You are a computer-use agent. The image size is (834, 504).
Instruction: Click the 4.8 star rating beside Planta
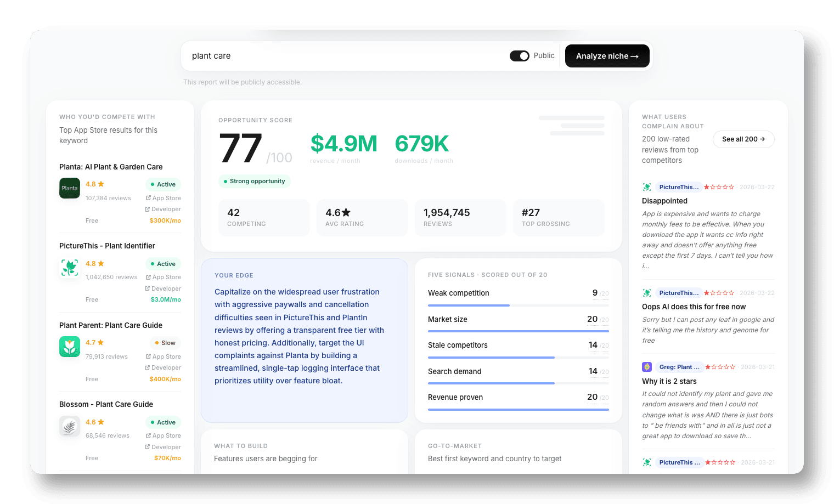coord(94,184)
